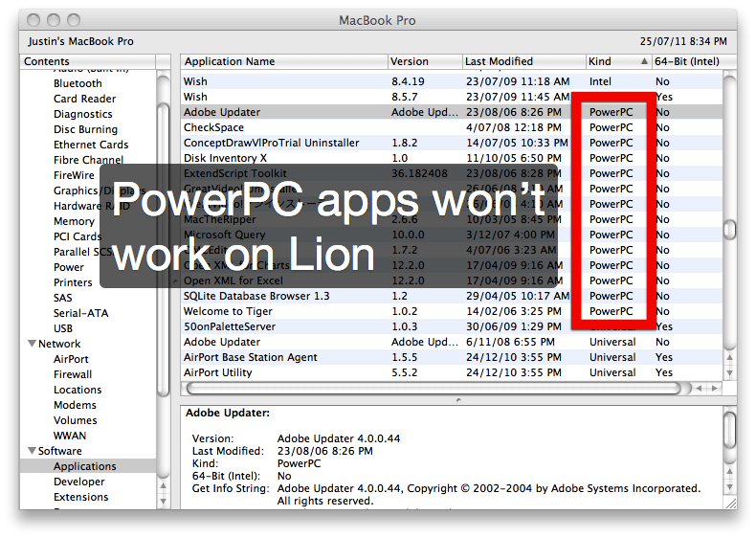756x538 pixels.
Task: Collapse the Software disclosure triangle
Action: [32, 451]
